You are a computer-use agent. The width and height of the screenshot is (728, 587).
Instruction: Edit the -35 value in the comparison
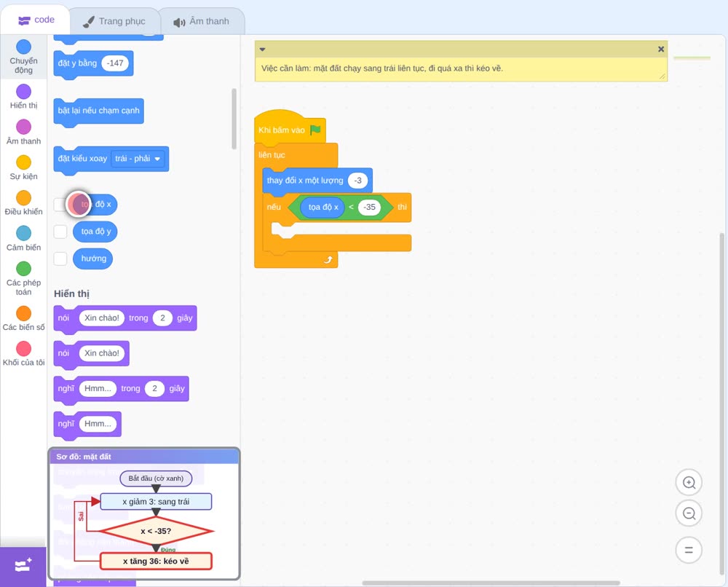click(370, 207)
